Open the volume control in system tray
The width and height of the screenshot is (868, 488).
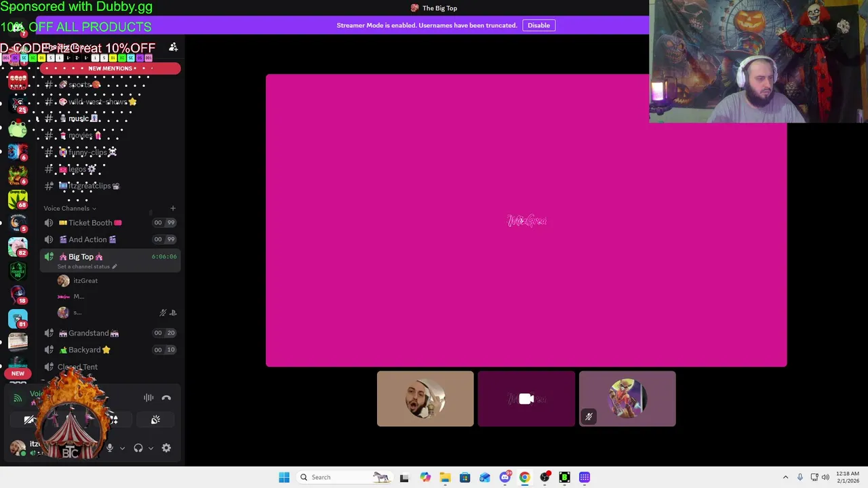pos(825,477)
